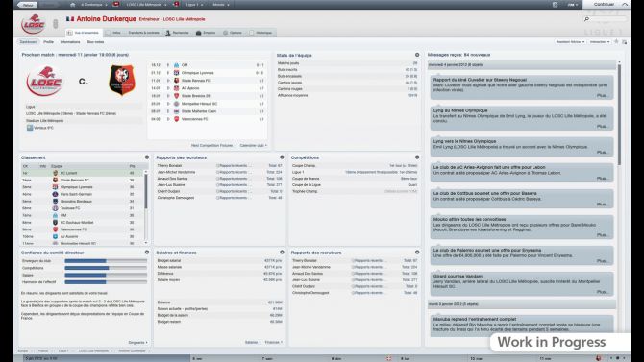Click the LOSC club badge in header
This screenshot has height=362, width=644.
click(x=34, y=24)
